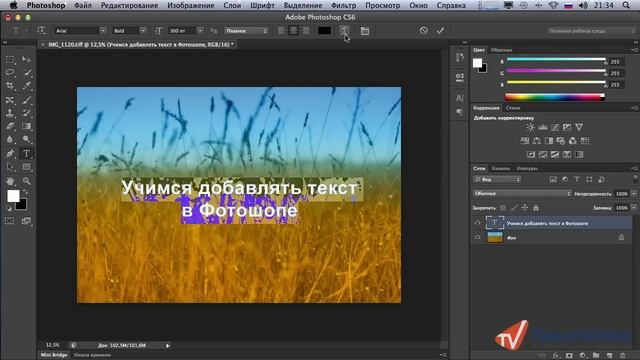Add a Vibrance adjustment
The image size is (640, 360).
tap(579, 127)
